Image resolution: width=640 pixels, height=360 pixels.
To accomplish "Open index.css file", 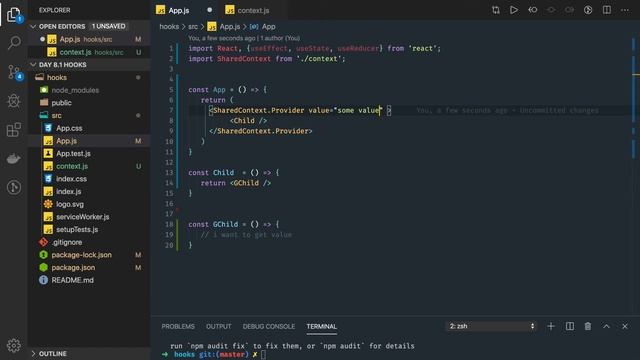I will pyautogui.click(x=89, y=179).
